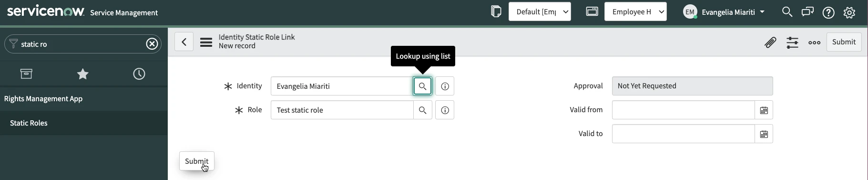868x180 pixels.
Task: Click the EM user avatar
Action: pos(690,12)
